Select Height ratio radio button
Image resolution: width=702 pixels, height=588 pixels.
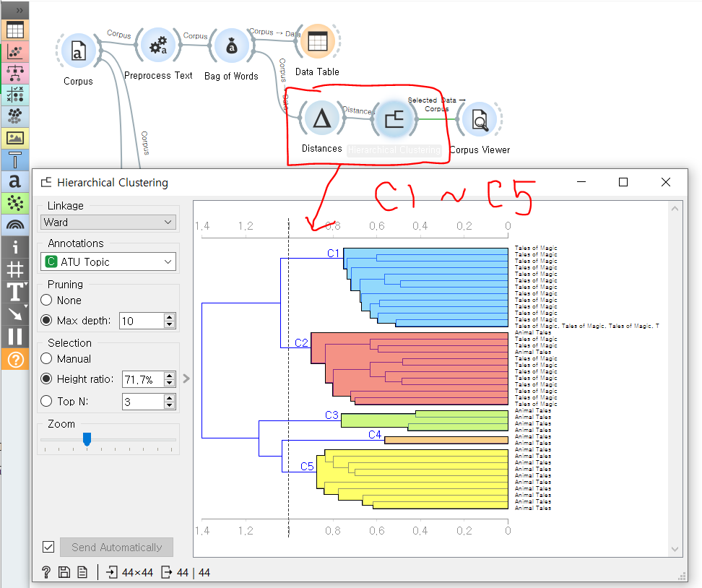click(46, 379)
